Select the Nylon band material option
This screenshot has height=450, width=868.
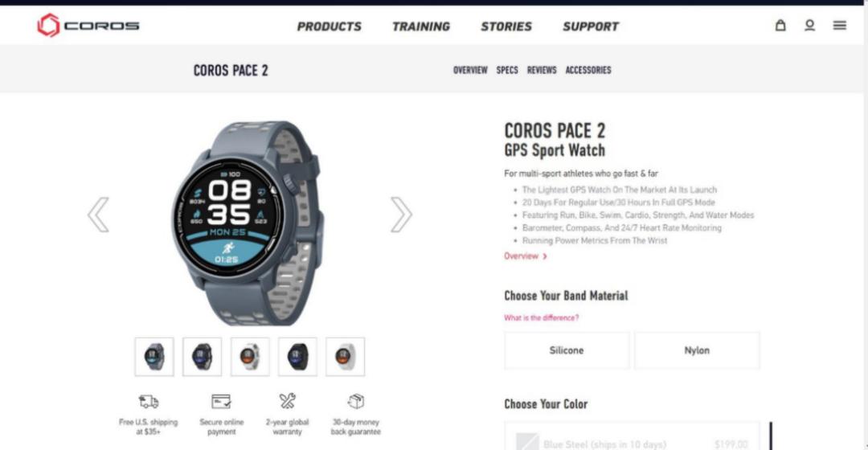[x=697, y=350]
